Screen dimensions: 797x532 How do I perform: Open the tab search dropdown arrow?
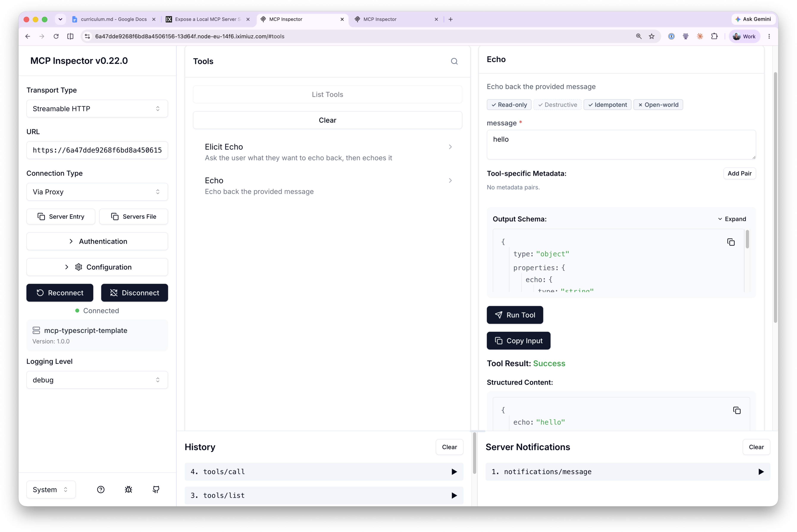click(x=60, y=19)
